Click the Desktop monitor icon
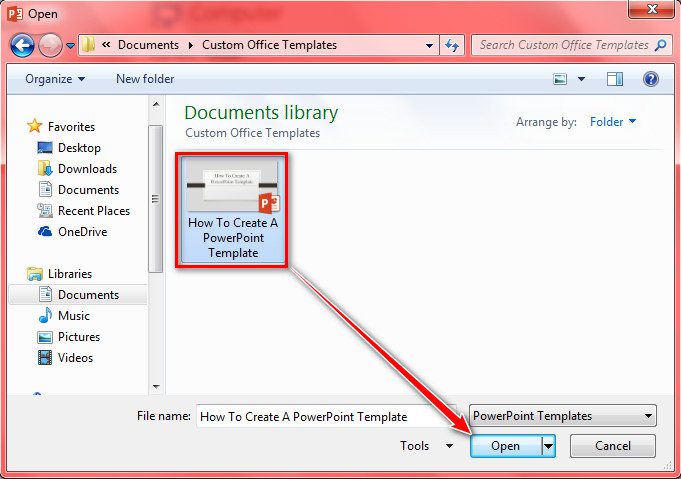The image size is (681, 479). coord(45,148)
